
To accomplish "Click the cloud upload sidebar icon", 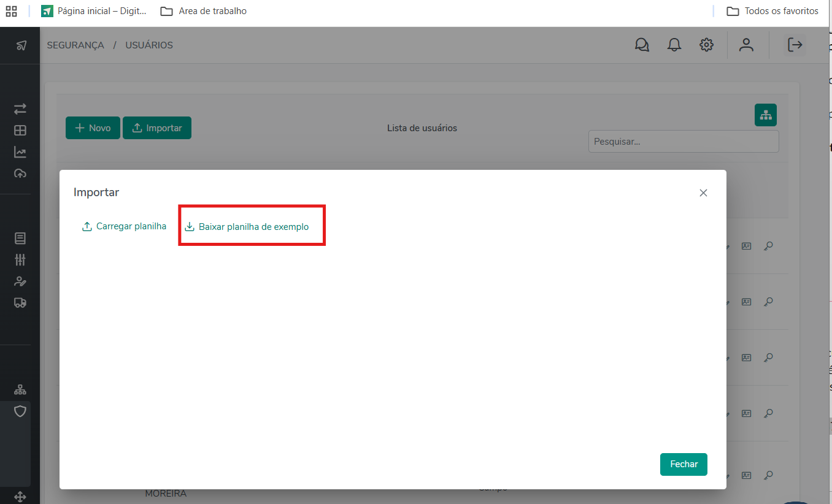I will (20, 174).
